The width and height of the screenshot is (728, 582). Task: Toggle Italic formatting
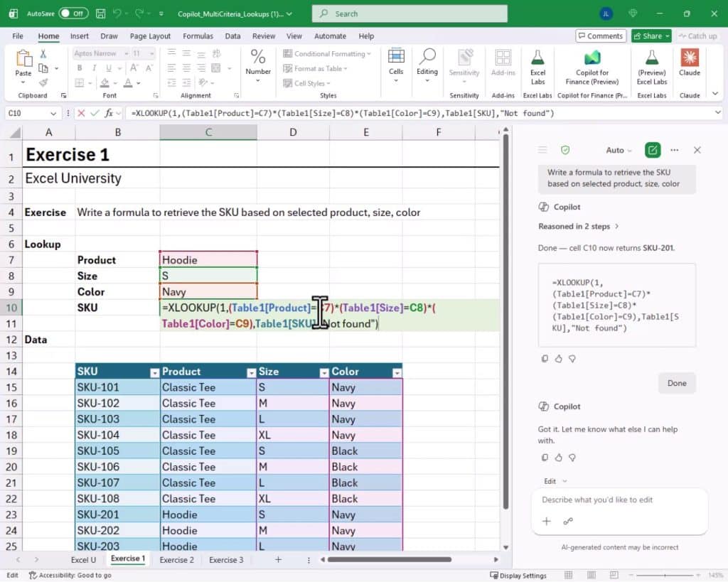pos(94,68)
